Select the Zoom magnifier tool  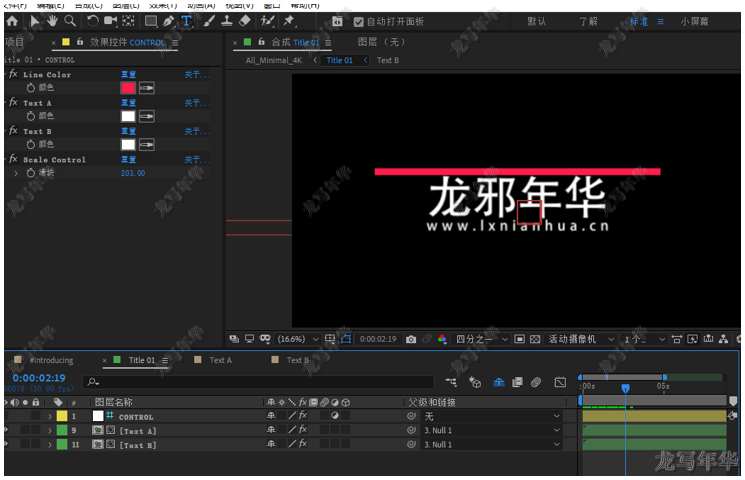[x=70, y=21]
